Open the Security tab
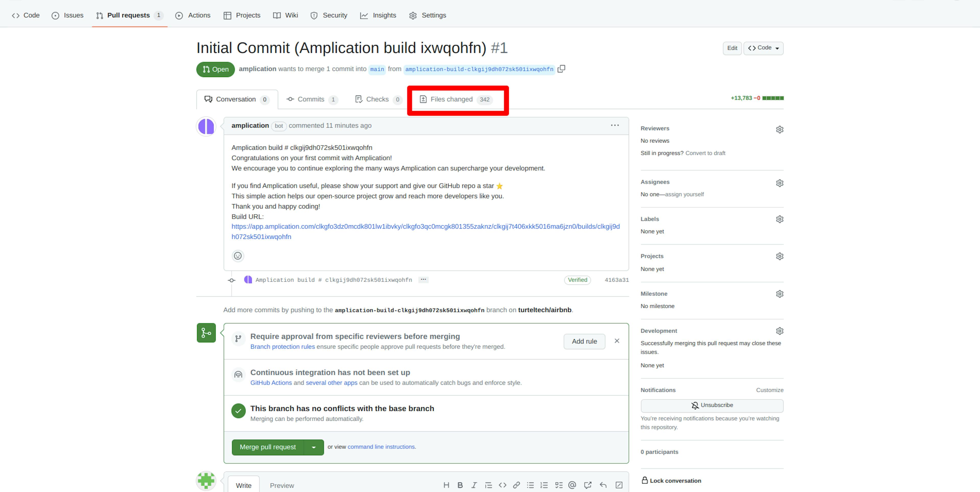980x492 pixels. pyautogui.click(x=329, y=15)
